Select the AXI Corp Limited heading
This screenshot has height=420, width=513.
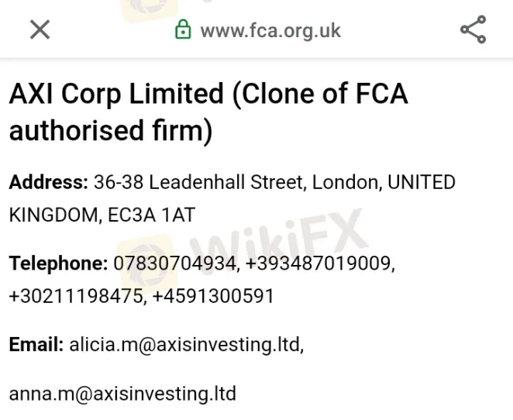[x=116, y=95]
